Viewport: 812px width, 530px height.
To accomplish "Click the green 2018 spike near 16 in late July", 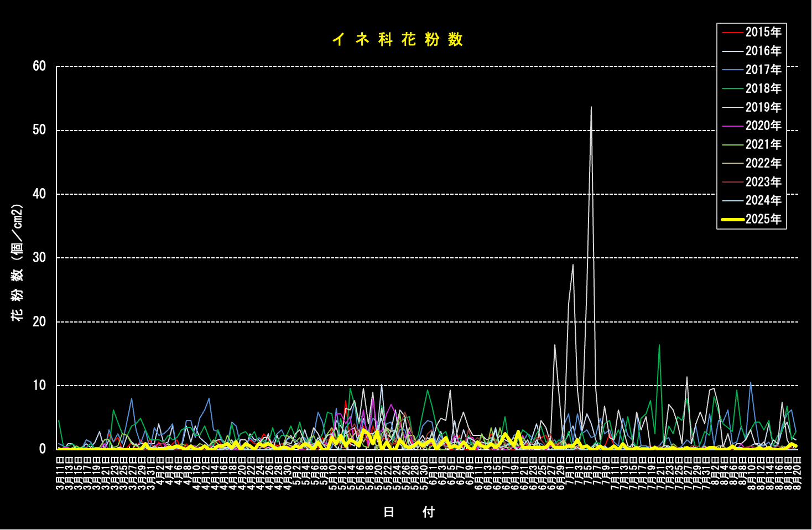I will point(659,345).
